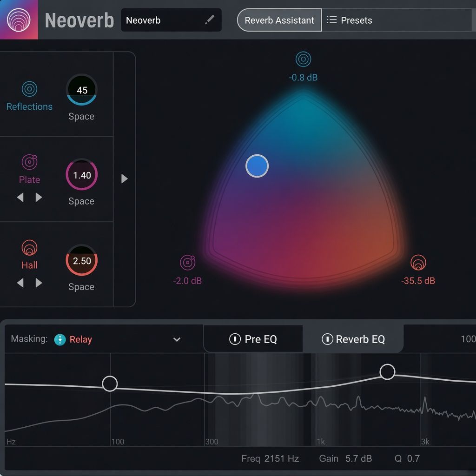
Task: Click the blue blend pad puck
Action: click(257, 166)
